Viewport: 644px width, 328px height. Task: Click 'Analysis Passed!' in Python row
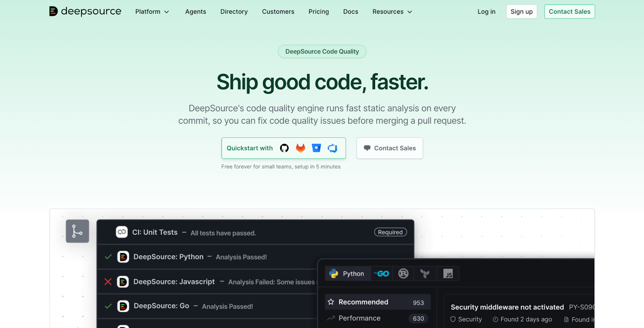coord(241,257)
